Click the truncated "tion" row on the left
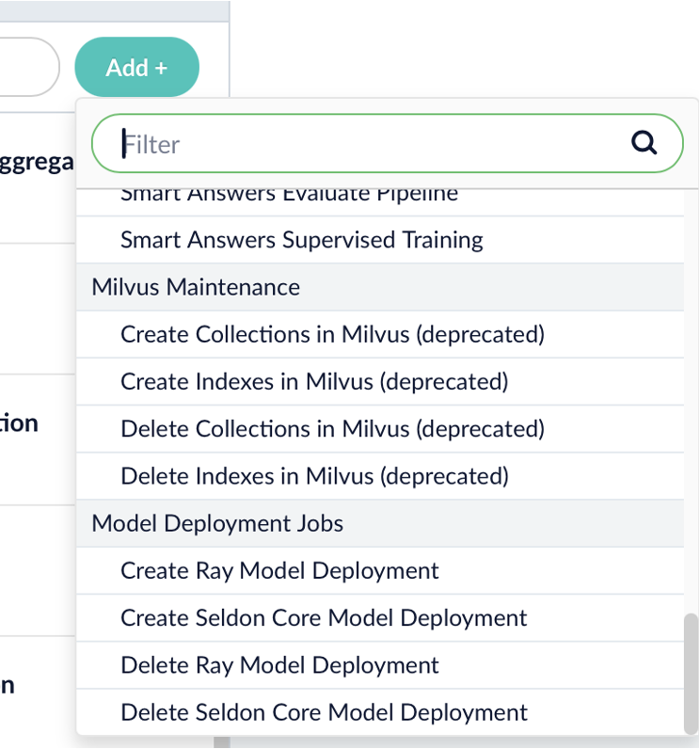The width and height of the screenshot is (700, 749). tap(21, 422)
